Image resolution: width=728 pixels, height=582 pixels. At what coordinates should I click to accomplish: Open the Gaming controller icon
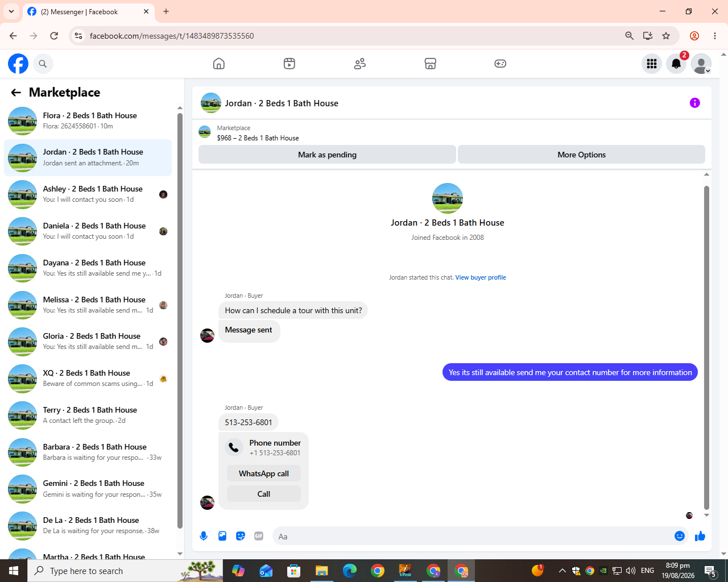(500, 64)
